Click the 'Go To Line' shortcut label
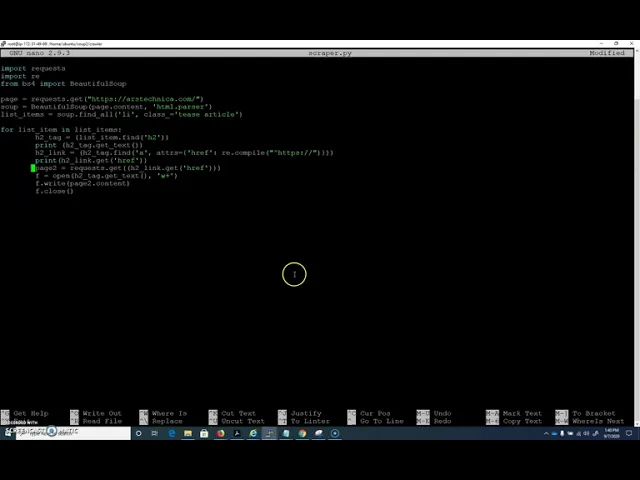 pos(382,421)
